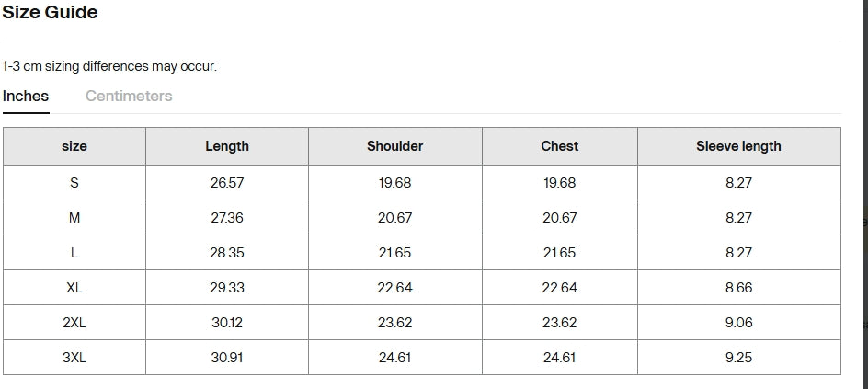Select the L size row label
Viewport: 868px width, 389px height.
pyautogui.click(x=74, y=253)
